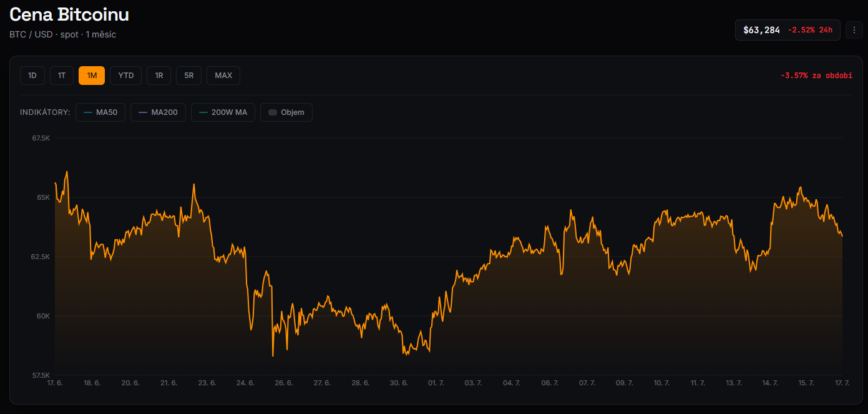Viewport: 868px width, 414px height.
Task: Click the 13. 7. date label
Action: [734, 383]
